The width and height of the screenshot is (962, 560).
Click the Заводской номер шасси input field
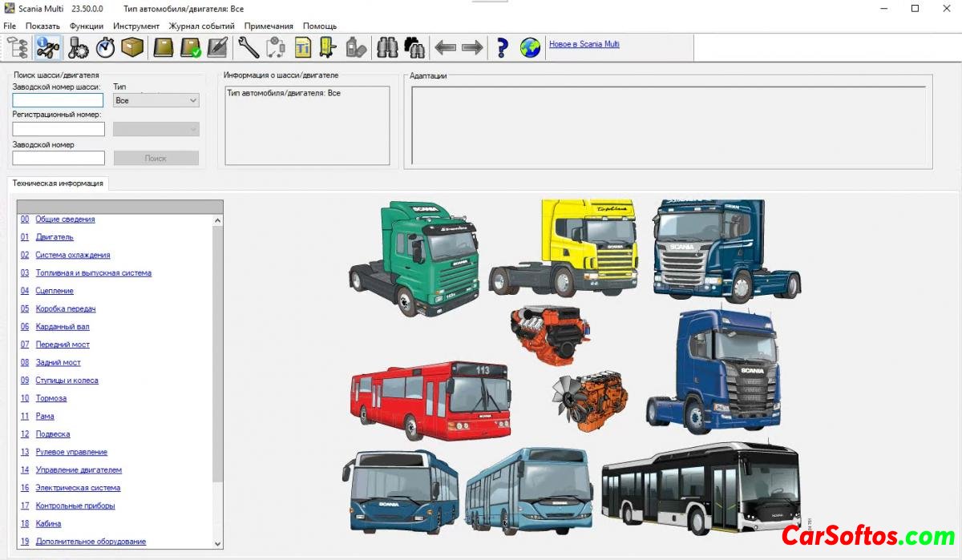click(x=58, y=100)
